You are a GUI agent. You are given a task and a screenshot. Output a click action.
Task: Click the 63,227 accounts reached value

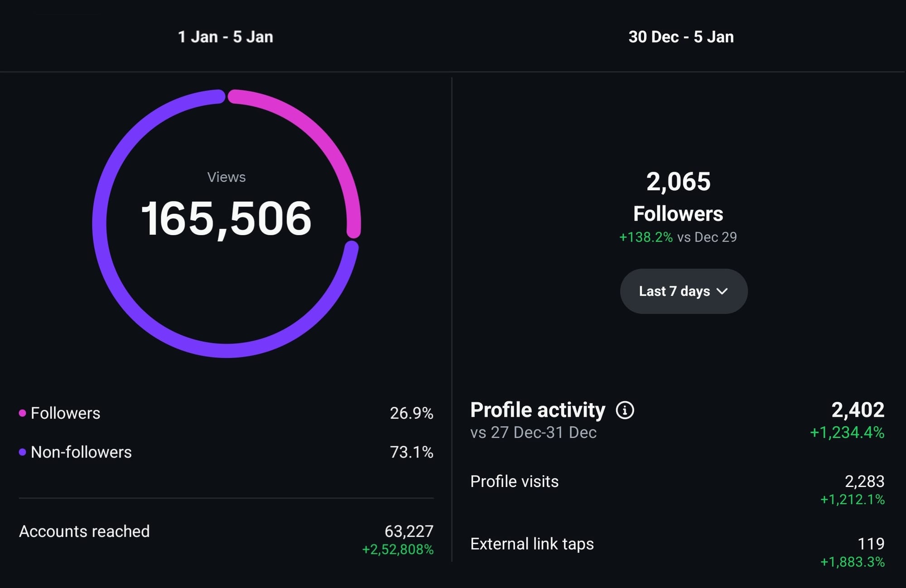tap(409, 531)
